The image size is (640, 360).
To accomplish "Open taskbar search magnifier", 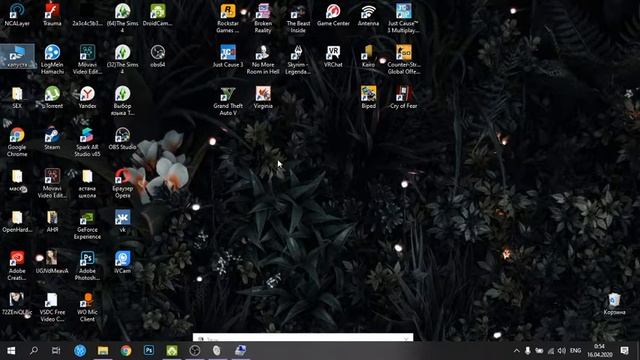I will [x=34, y=351].
